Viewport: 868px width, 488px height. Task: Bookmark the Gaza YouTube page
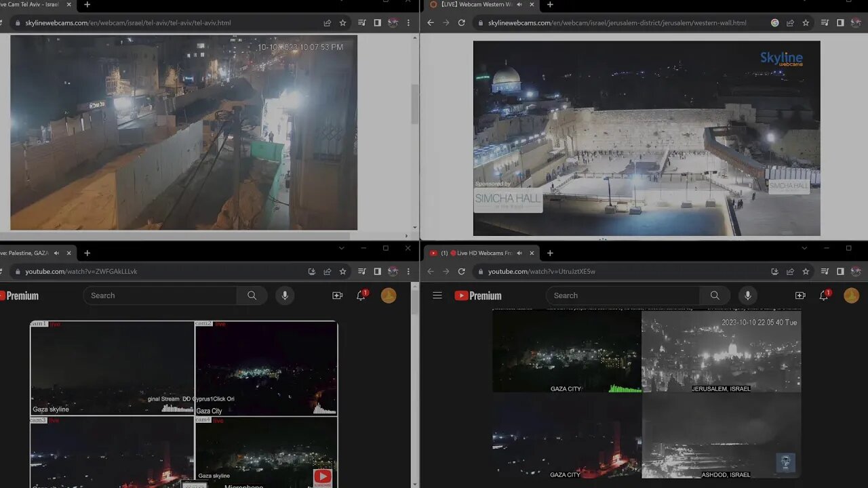click(343, 272)
